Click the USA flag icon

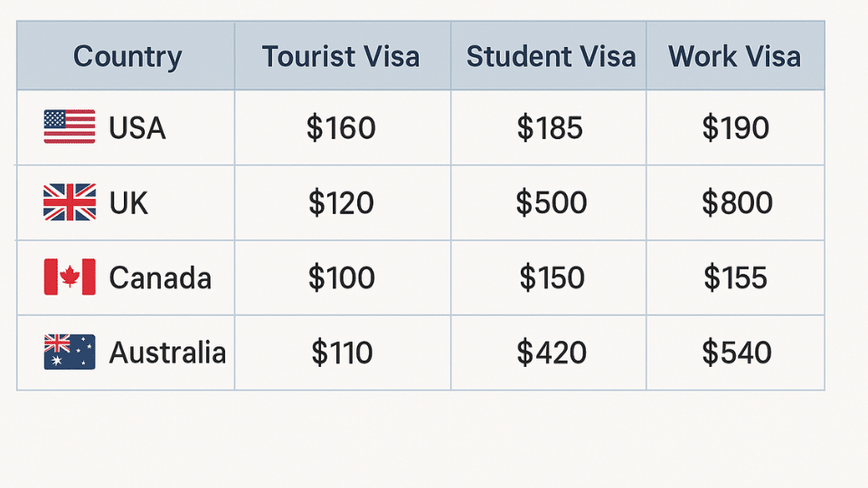pyautogui.click(x=69, y=127)
